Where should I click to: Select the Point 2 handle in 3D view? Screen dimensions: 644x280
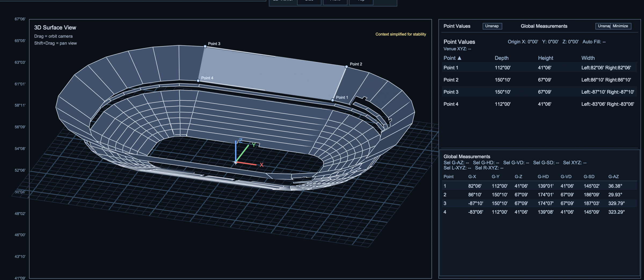(x=346, y=67)
